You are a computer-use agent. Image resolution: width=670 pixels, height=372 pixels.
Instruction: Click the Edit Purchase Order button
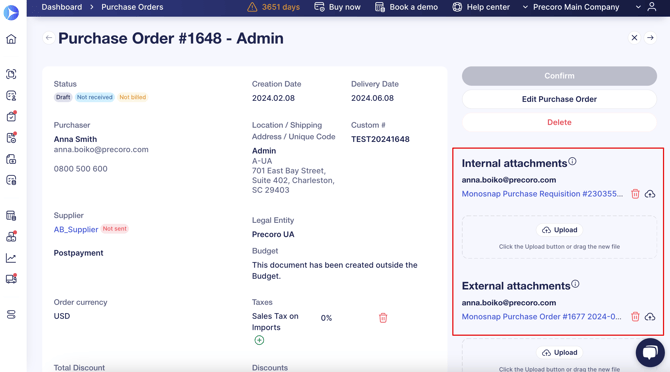[559, 99]
